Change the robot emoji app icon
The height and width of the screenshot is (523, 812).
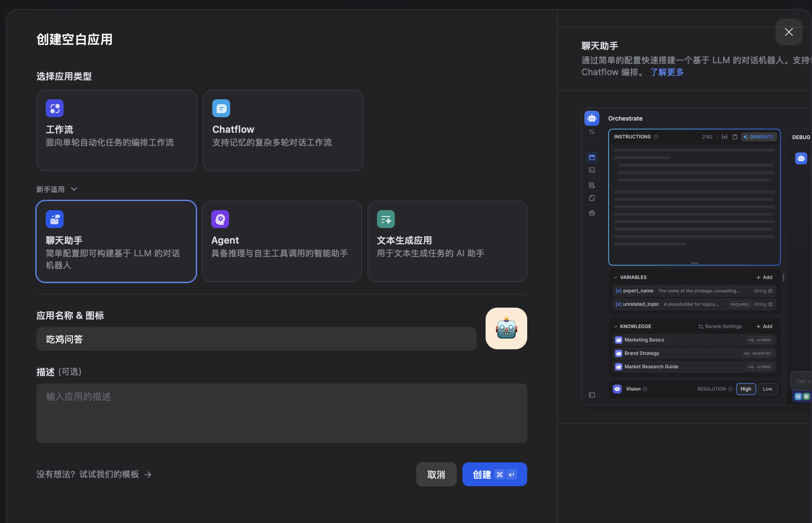pos(506,328)
